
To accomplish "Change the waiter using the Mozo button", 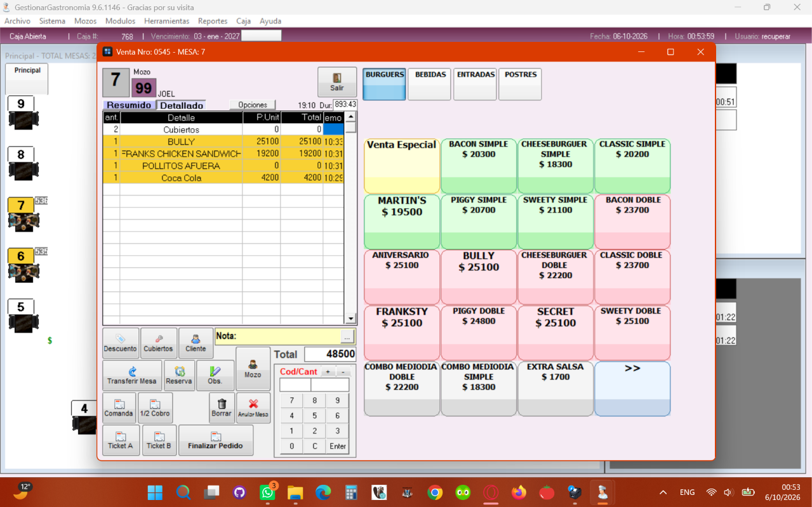I will (x=253, y=369).
